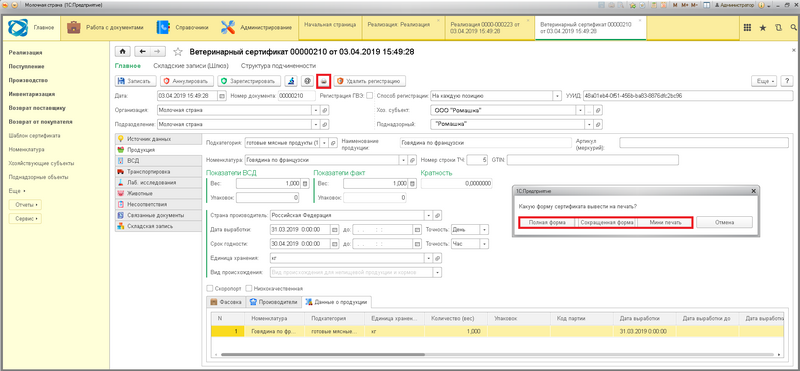Mark document as favorite with star icon
Screen dimensions: 800x371
click(x=178, y=52)
